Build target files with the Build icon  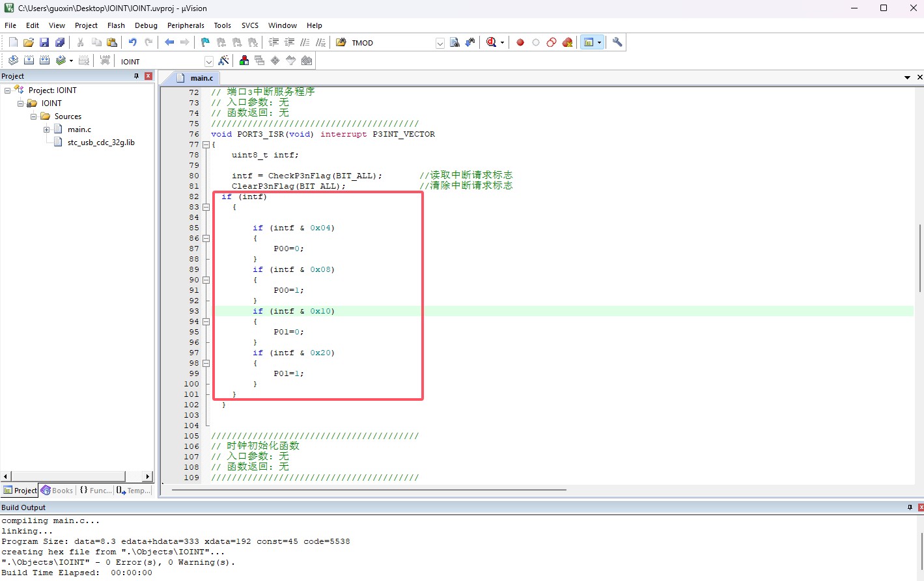coord(29,61)
